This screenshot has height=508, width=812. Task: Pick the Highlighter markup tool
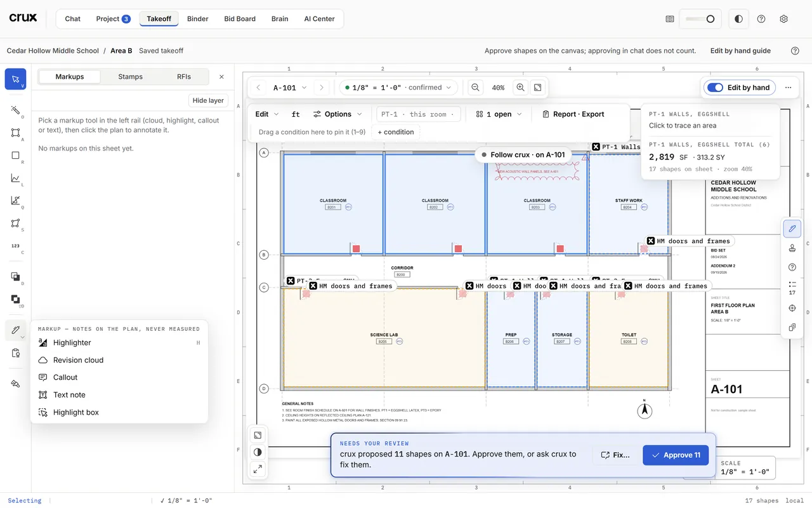pos(119,343)
